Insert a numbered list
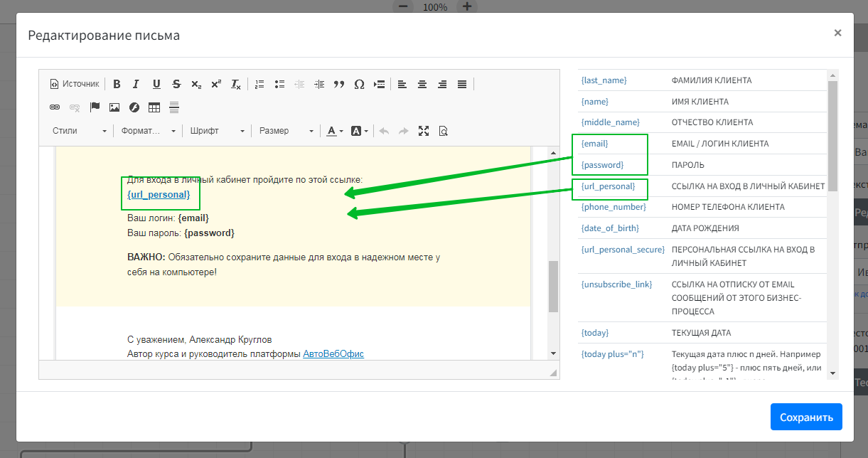Screen dimensions: 868x458 (259, 84)
